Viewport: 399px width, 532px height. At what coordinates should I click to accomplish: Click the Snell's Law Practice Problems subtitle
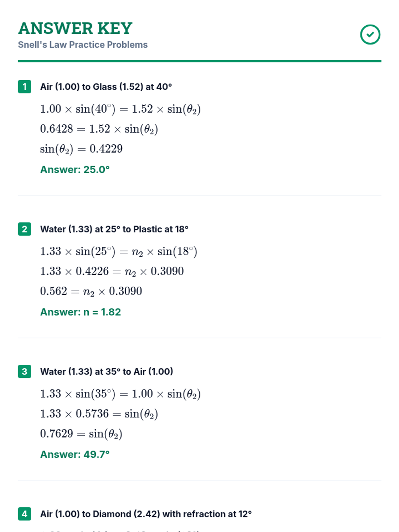[x=83, y=45]
